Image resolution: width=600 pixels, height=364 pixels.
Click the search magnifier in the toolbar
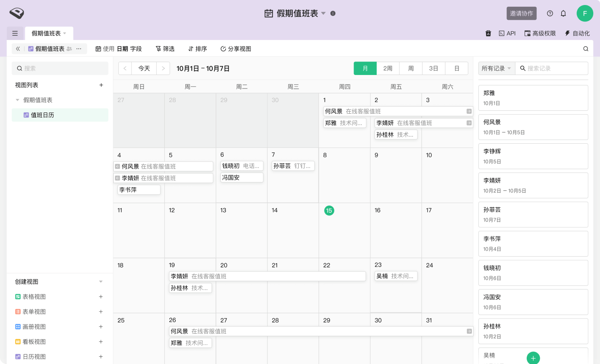pos(586,49)
